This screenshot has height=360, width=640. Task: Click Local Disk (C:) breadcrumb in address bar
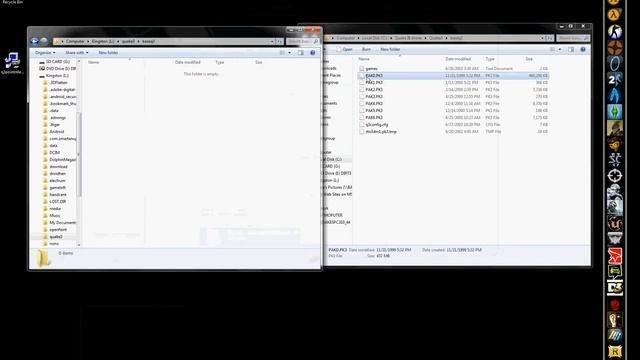[x=374, y=38]
